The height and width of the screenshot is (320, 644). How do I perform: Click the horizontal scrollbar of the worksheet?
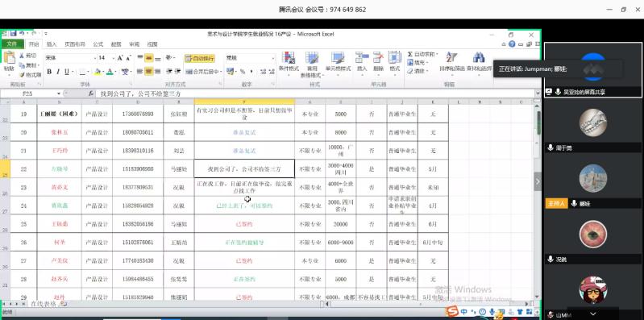pos(427,304)
